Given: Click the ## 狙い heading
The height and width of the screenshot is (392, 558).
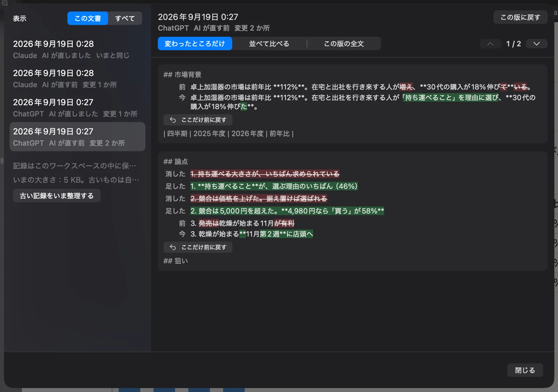Looking at the screenshot, I should tap(176, 261).
